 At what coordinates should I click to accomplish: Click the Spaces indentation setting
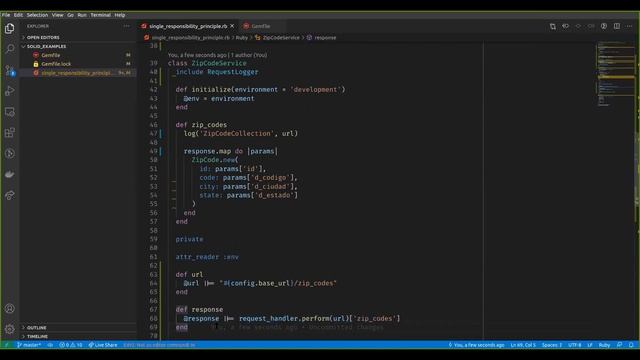click(x=552, y=345)
